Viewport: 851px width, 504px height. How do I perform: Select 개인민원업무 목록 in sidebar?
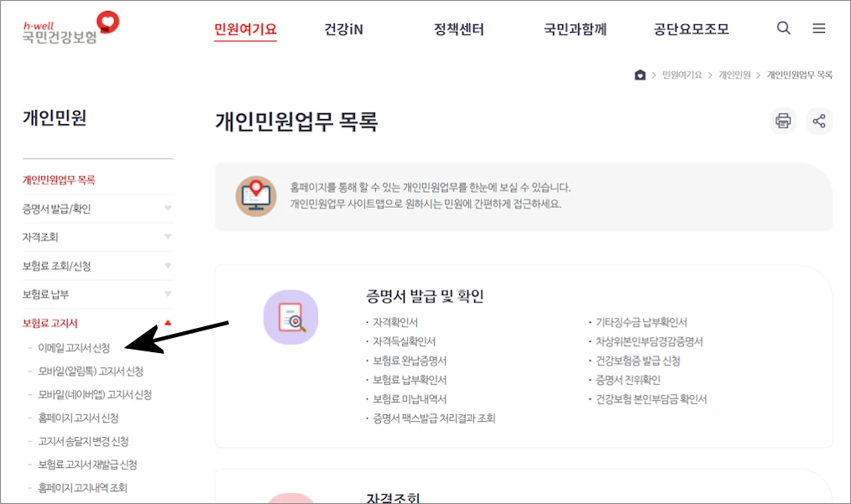pyautogui.click(x=59, y=180)
